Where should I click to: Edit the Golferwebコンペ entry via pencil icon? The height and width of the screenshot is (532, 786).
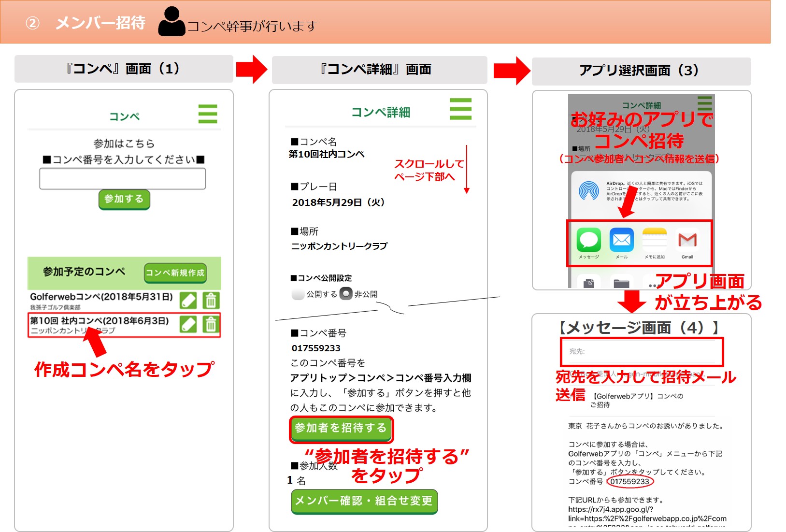coord(188,301)
